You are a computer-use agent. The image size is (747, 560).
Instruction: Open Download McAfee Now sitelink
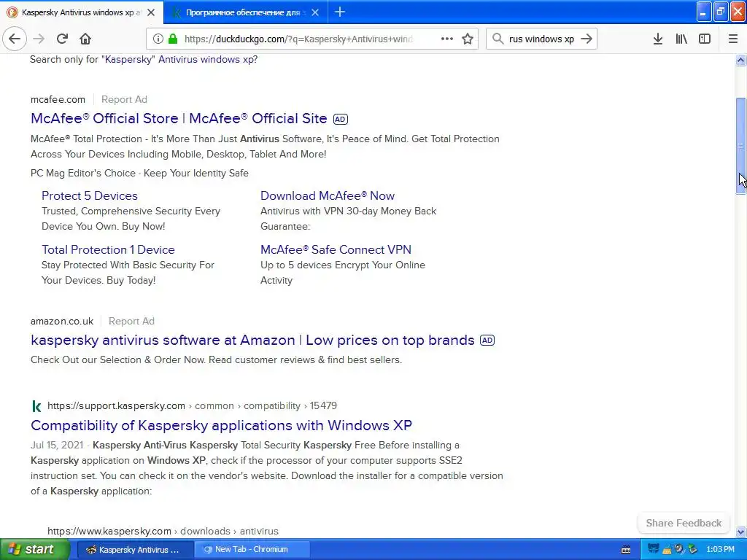(328, 195)
